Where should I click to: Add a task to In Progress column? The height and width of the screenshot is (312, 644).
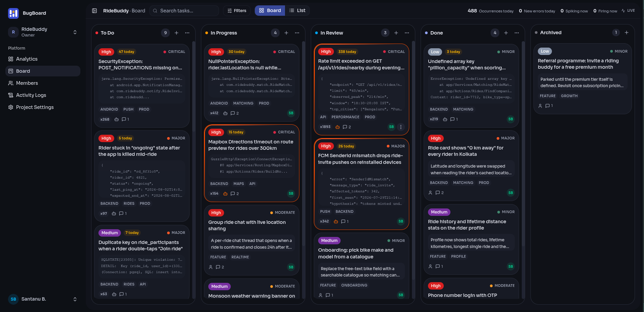point(286,33)
